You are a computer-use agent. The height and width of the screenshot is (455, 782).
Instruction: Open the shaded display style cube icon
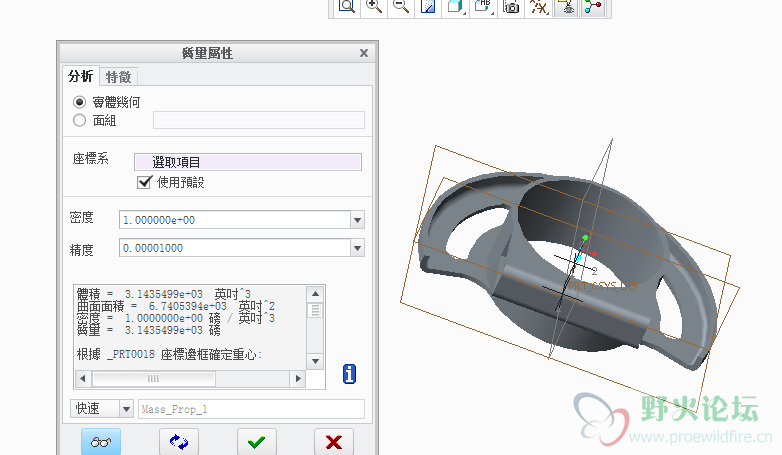[455, 7]
